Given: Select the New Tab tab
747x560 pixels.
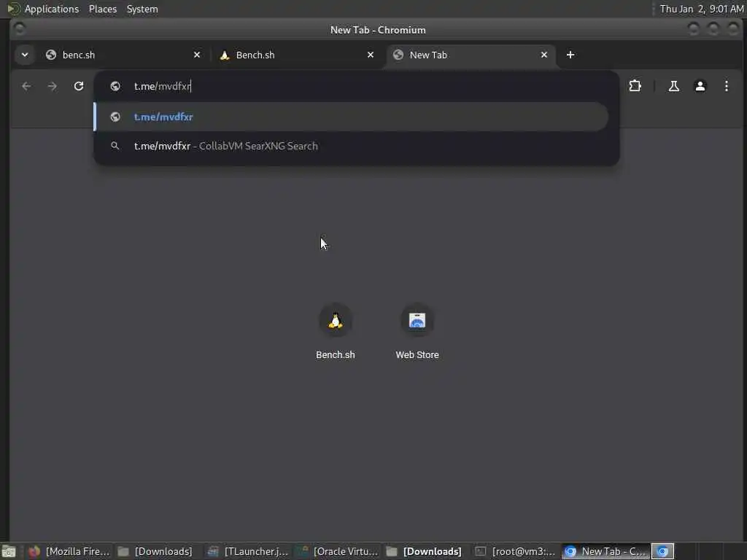Looking at the screenshot, I should (x=471, y=55).
